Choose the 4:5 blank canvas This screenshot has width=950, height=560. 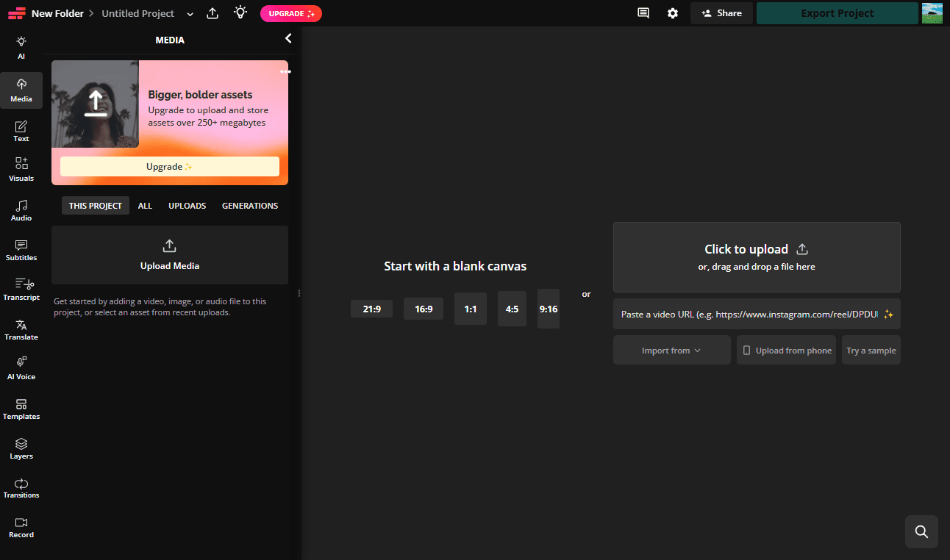(x=512, y=309)
